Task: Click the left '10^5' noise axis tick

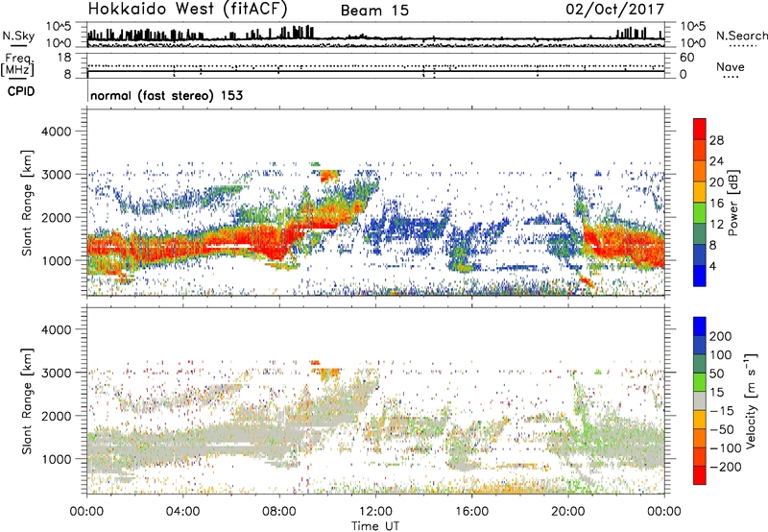Action: coord(59,27)
